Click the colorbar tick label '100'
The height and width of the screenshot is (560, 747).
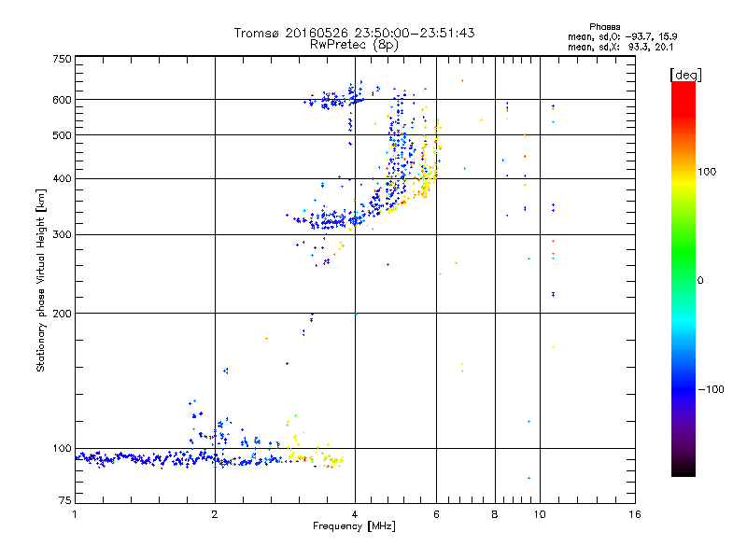707,172
